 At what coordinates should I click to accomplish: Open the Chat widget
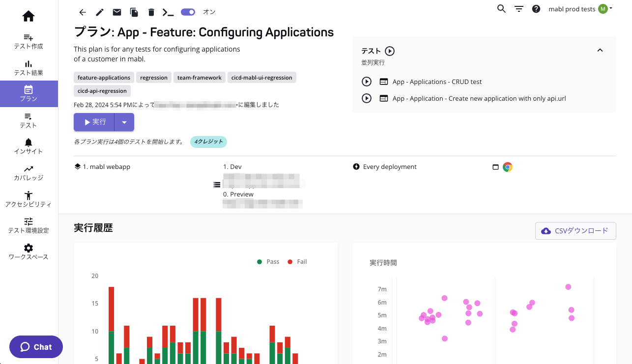(36, 347)
